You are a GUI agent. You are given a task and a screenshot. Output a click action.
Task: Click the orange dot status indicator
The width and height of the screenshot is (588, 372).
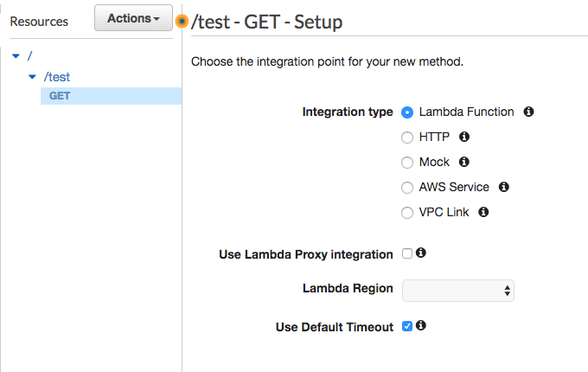pos(182,21)
